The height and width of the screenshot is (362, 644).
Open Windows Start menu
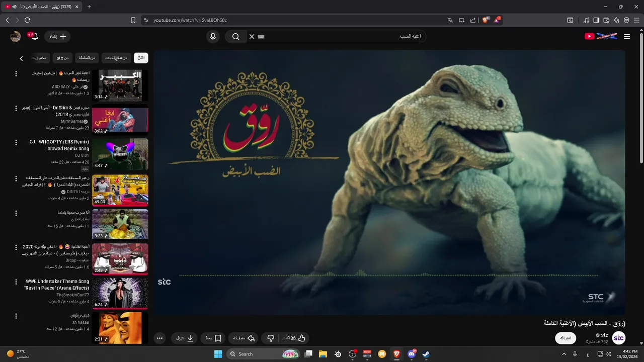(x=218, y=354)
